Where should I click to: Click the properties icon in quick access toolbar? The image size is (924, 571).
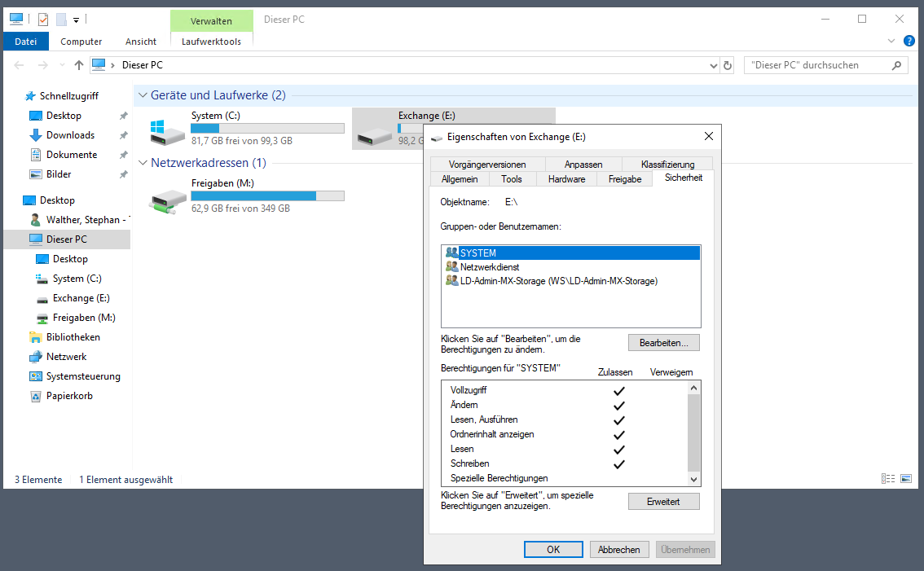coord(43,20)
